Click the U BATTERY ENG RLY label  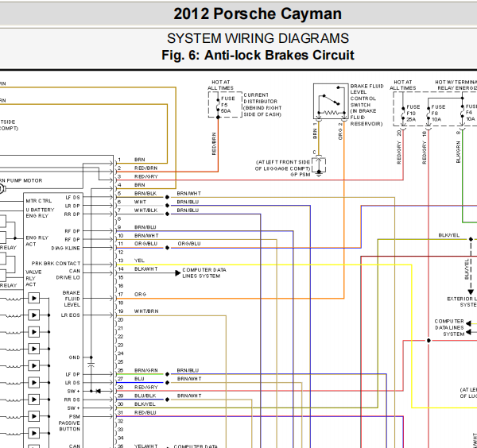pyautogui.click(x=40, y=213)
